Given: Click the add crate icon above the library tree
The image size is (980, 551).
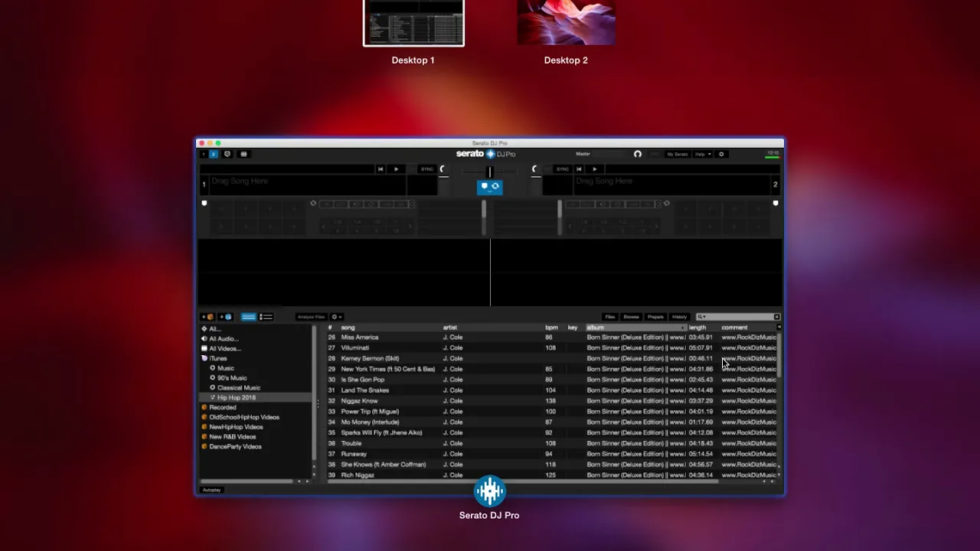Looking at the screenshot, I should click(x=207, y=317).
